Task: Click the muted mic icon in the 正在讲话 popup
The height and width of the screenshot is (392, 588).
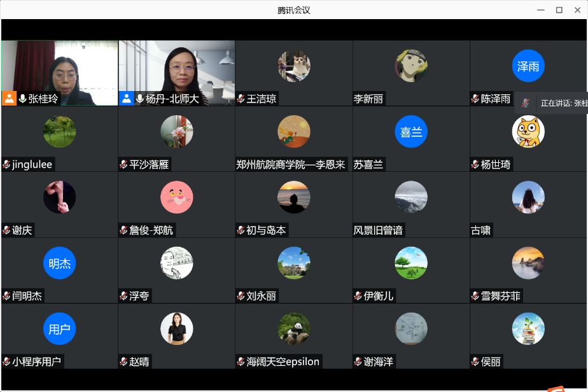Action: (526, 103)
